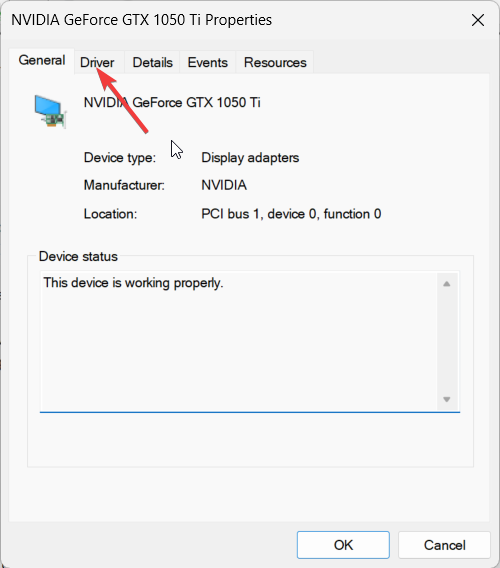
Task: Click the Manufacturer label
Action: [124, 185]
